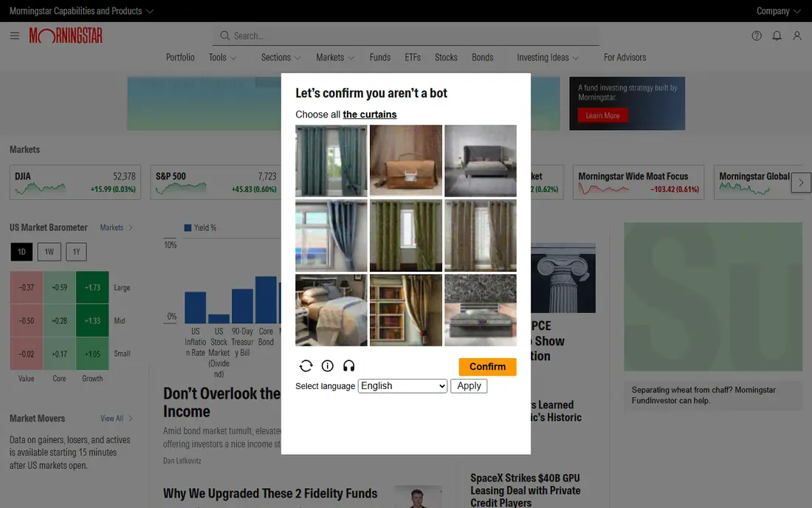Go to Bonds section
812x508 pixels.
pyautogui.click(x=482, y=58)
